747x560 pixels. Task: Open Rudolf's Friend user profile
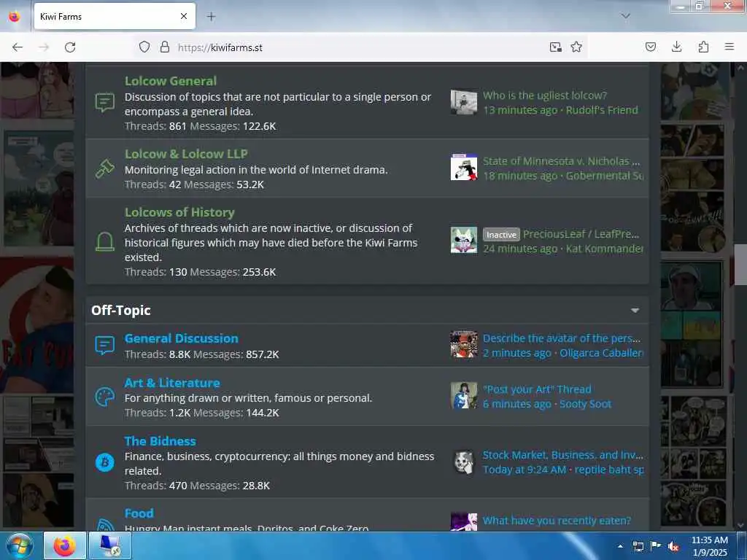pos(602,110)
